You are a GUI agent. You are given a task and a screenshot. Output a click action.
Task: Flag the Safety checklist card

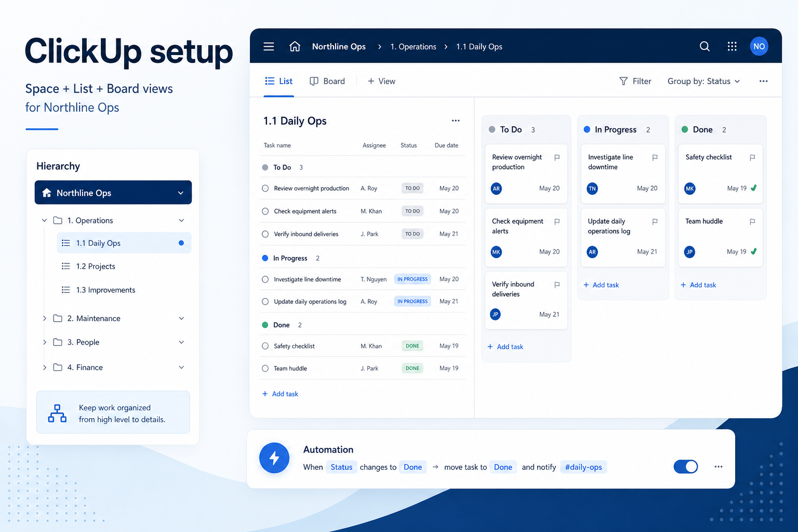click(752, 157)
